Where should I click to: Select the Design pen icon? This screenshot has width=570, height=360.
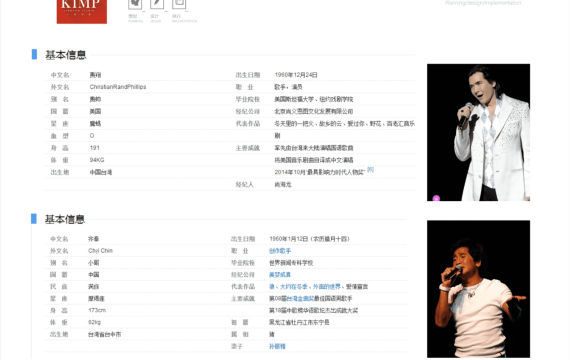(x=157, y=4)
